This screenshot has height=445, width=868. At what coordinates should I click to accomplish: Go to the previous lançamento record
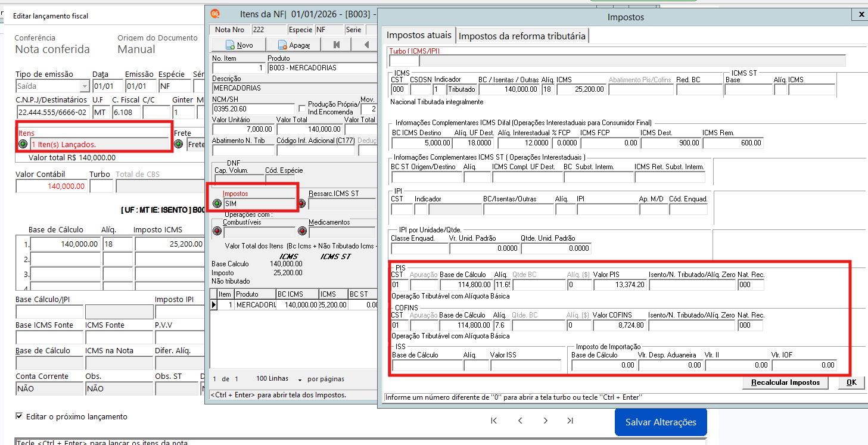pyautogui.click(x=520, y=421)
